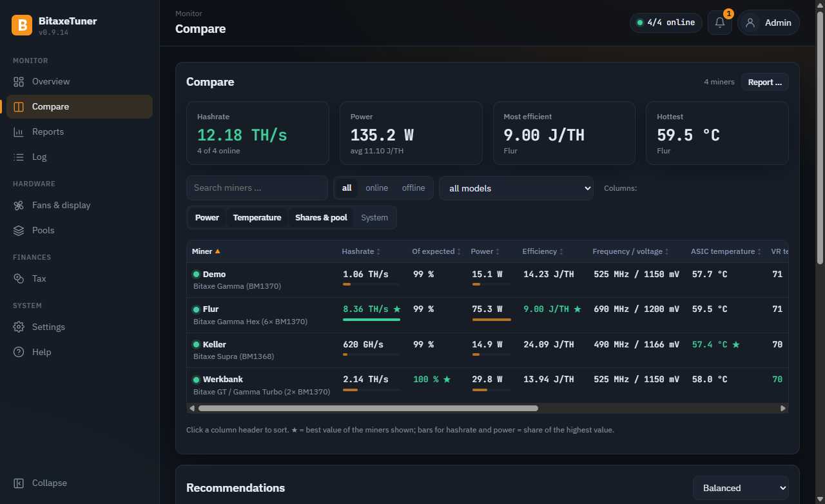Filter miners by online status
The height and width of the screenshot is (504, 825).
pos(377,188)
